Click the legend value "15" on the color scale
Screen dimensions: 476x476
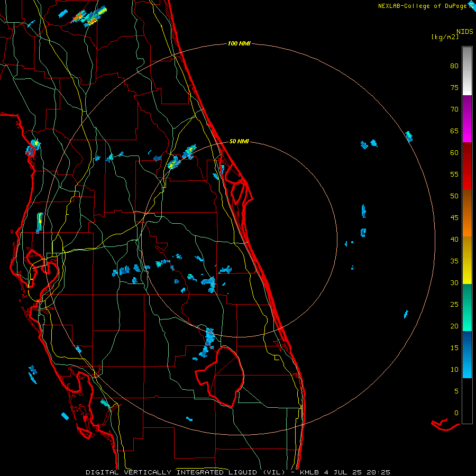[x=454, y=348]
